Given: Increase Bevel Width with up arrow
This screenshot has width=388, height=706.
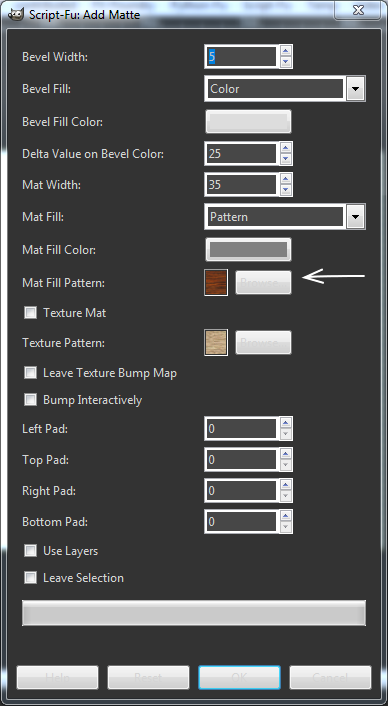Looking at the screenshot, I should [x=286, y=51].
